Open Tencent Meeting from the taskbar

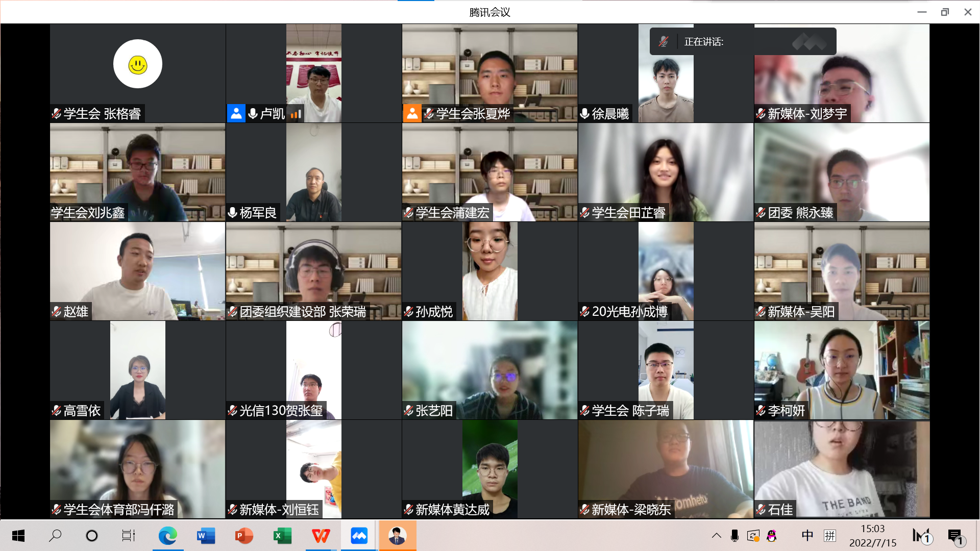click(x=359, y=536)
